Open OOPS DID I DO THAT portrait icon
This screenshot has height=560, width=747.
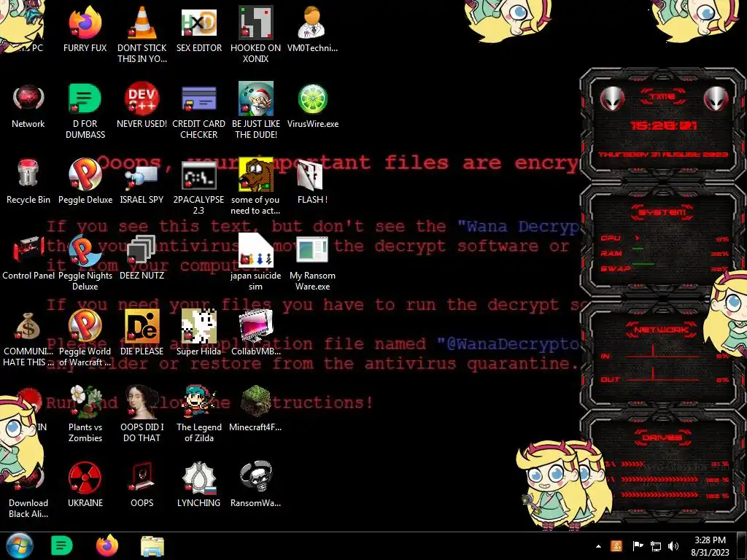click(x=142, y=402)
